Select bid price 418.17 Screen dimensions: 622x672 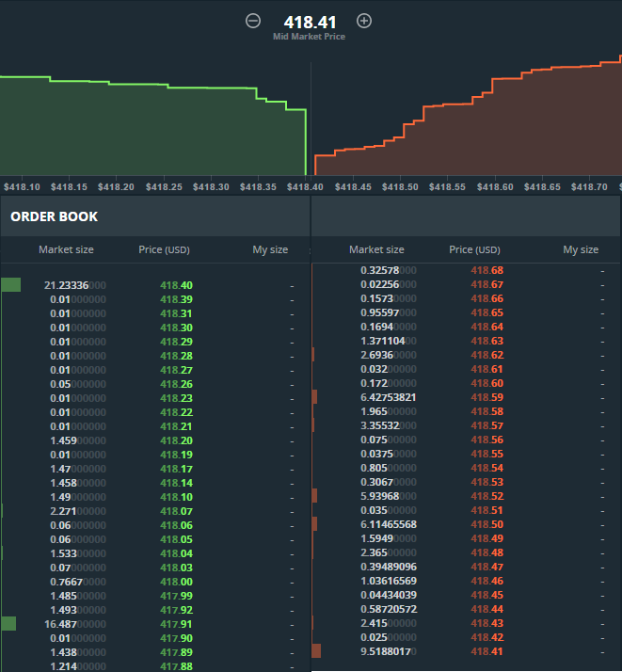pos(176,469)
